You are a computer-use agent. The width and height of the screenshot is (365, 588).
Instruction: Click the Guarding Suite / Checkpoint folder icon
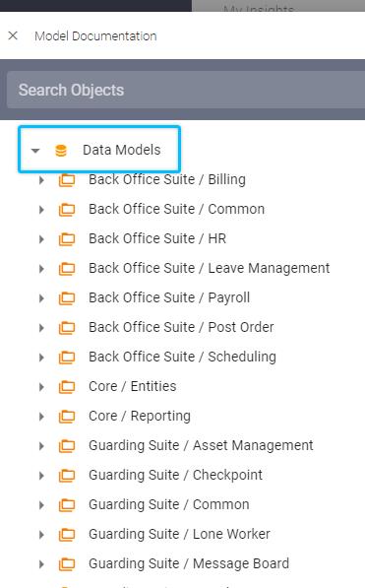[x=67, y=476]
